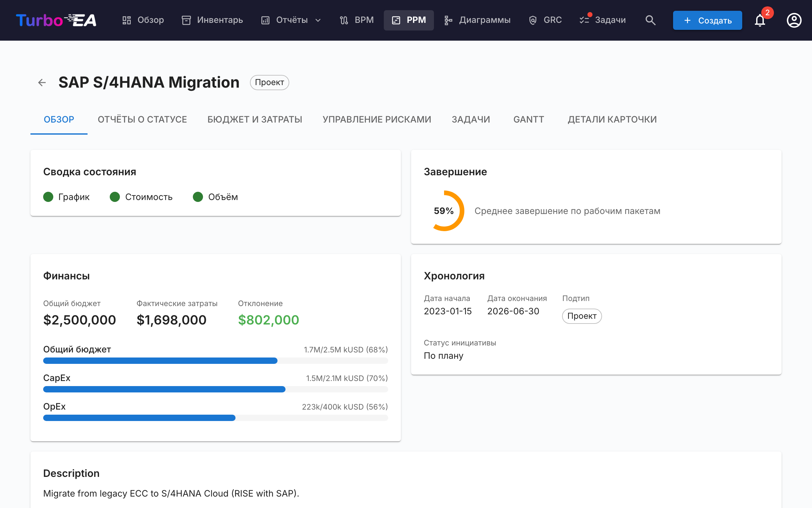
Task: Open the user account menu
Action: pos(794,20)
